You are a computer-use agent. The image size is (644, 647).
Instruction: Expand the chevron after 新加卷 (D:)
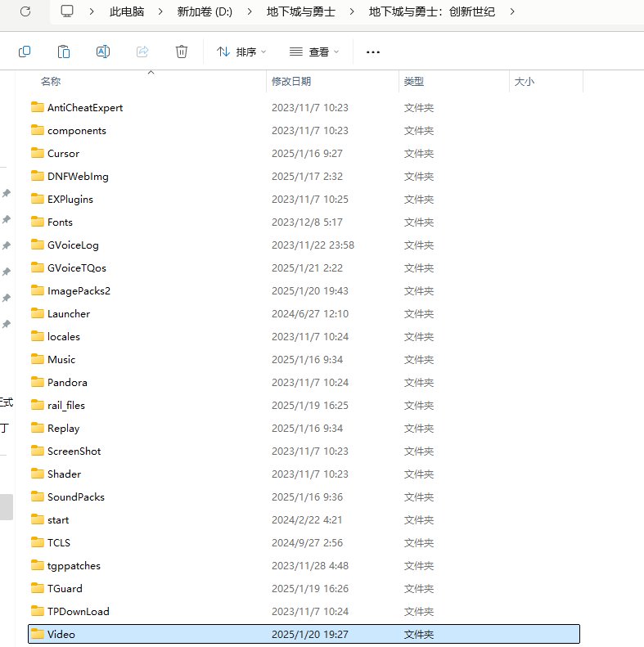[x=250, y=11]
